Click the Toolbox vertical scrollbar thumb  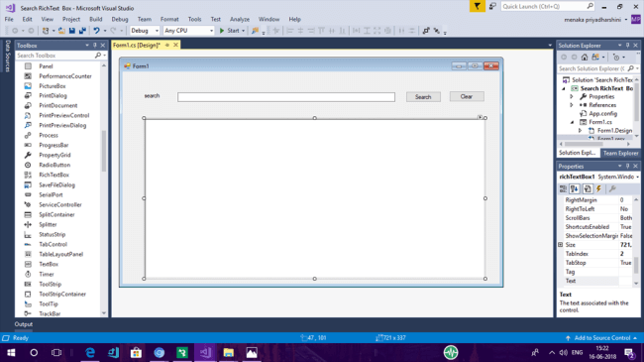(104, 150)
